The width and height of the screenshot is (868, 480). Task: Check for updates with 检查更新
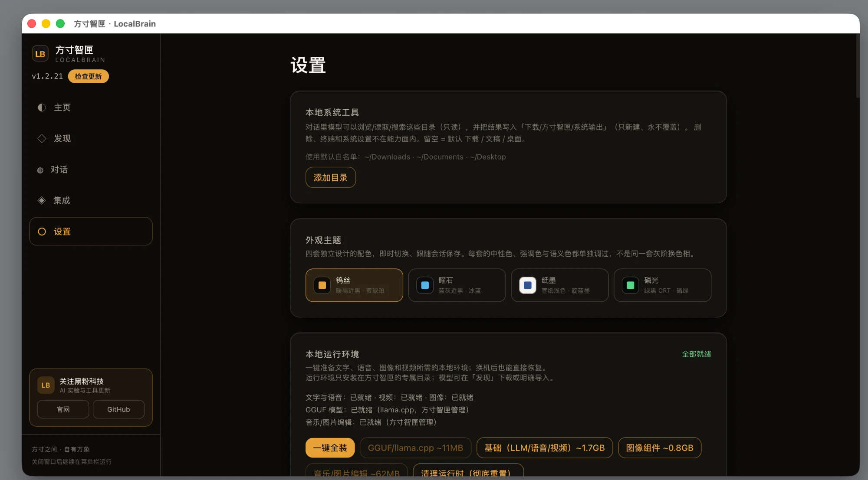(88, 76)
